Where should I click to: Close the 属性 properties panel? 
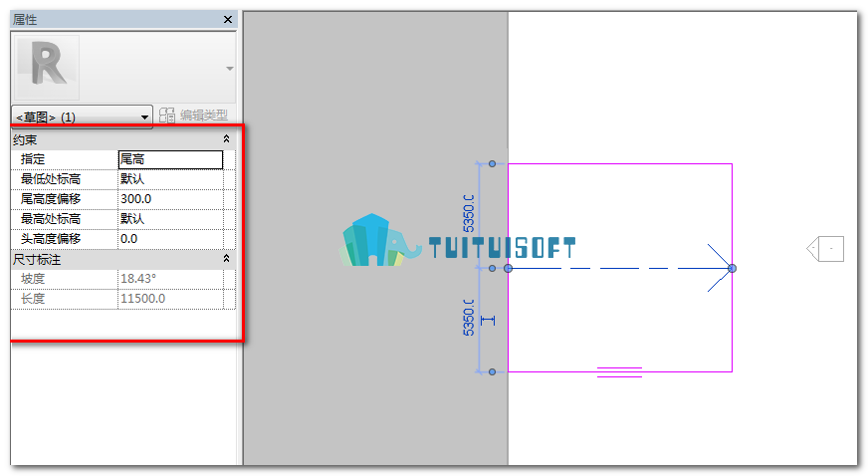[x=228, y=20]
